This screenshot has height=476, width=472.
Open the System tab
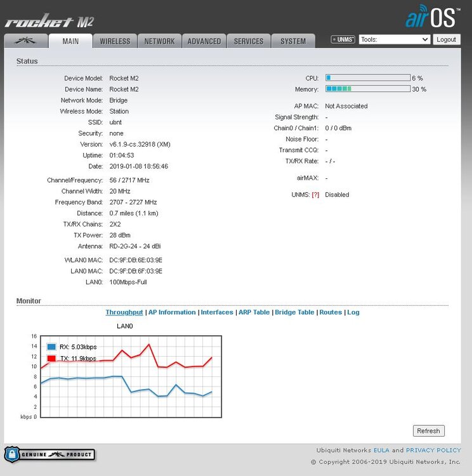tap(292, 41)
